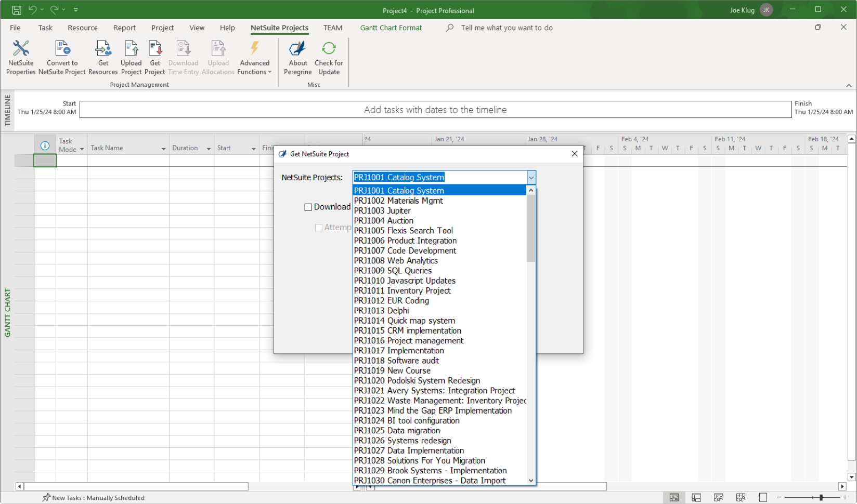857x504 pixels.
Task: Close the document with ribbon X
Action: (843, 27)
